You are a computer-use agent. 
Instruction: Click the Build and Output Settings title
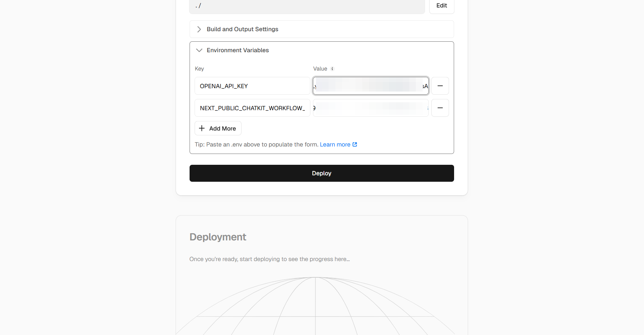tap(242, 29)
